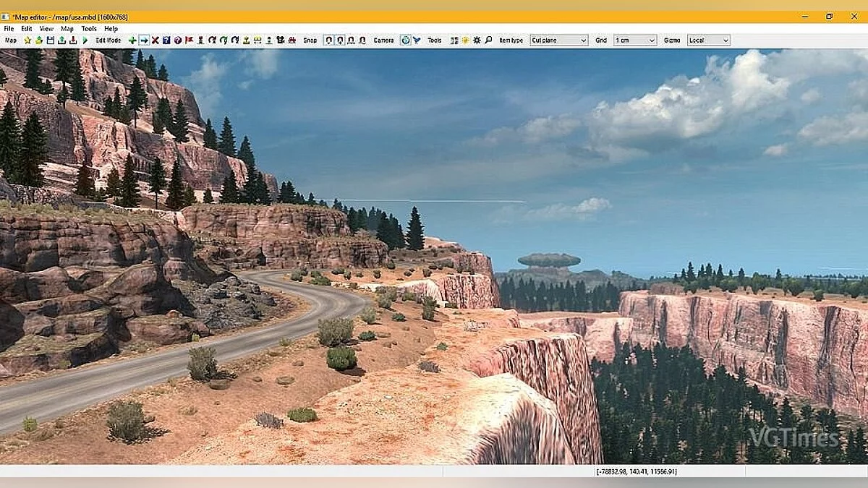The image size is (868, 488).
Task: Open the magnifier search tool
Action: [x=488, y=40]
